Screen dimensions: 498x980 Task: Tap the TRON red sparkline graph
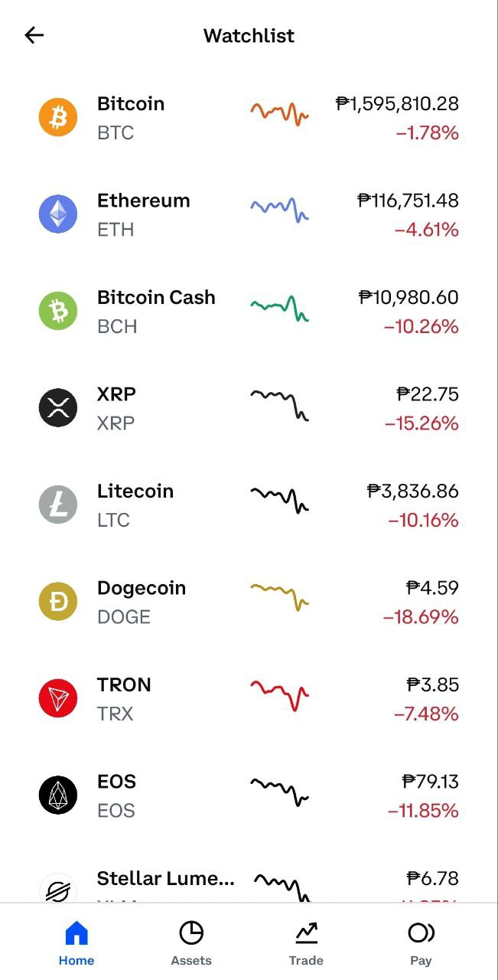click(x=279, y=694)
